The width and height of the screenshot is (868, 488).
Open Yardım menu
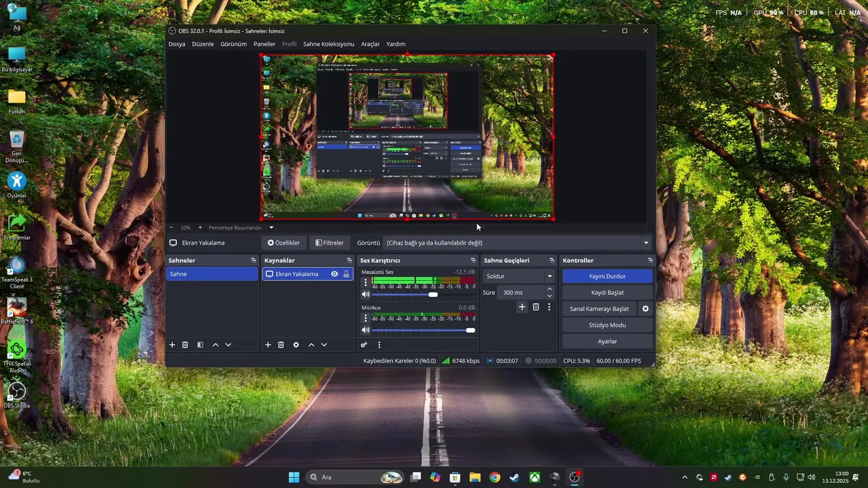(x=396, y=44)
